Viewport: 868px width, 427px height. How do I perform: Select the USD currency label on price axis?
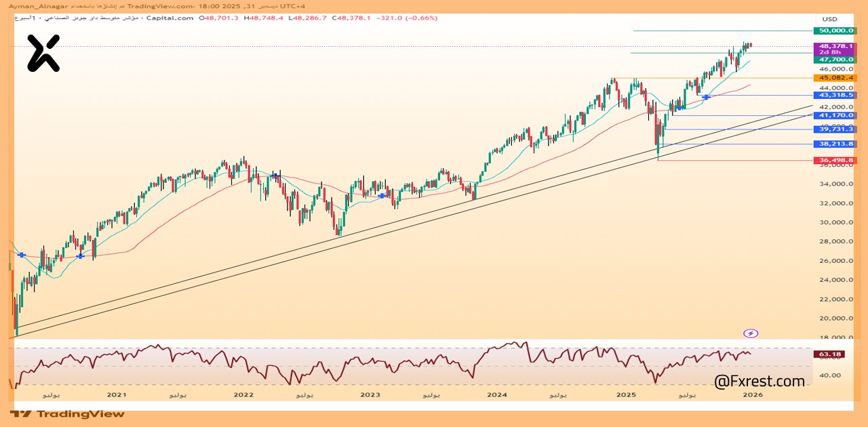(x=830, y=19)
